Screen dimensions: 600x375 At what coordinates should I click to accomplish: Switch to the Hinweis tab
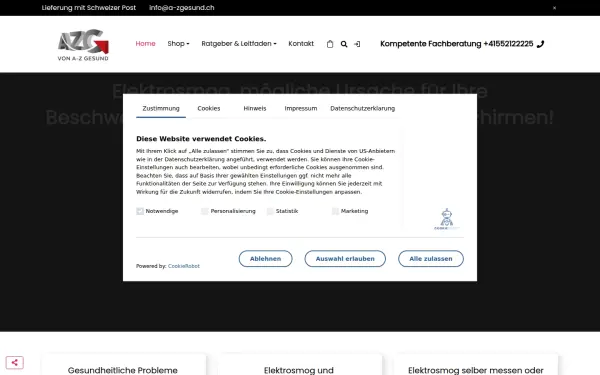[x=255, y=109]
